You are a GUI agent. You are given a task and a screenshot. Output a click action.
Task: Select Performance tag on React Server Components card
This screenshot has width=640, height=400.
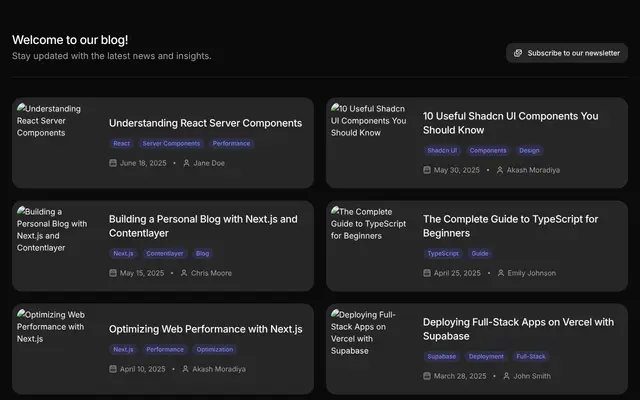(x=231, y=143)
